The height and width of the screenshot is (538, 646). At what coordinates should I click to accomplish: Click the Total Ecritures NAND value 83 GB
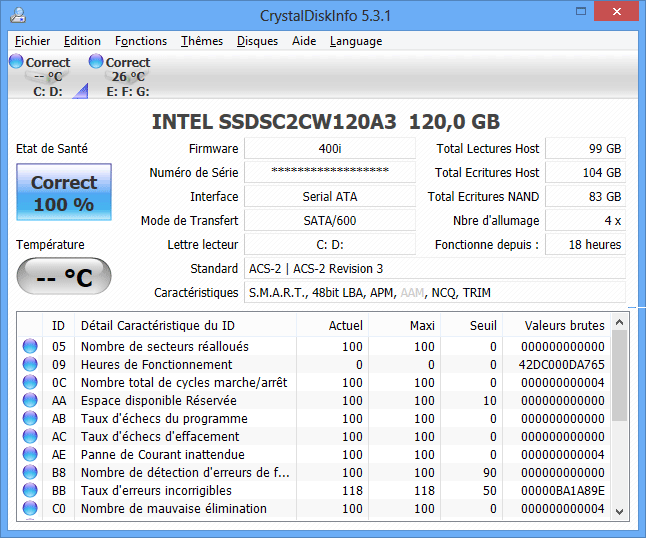585,196
